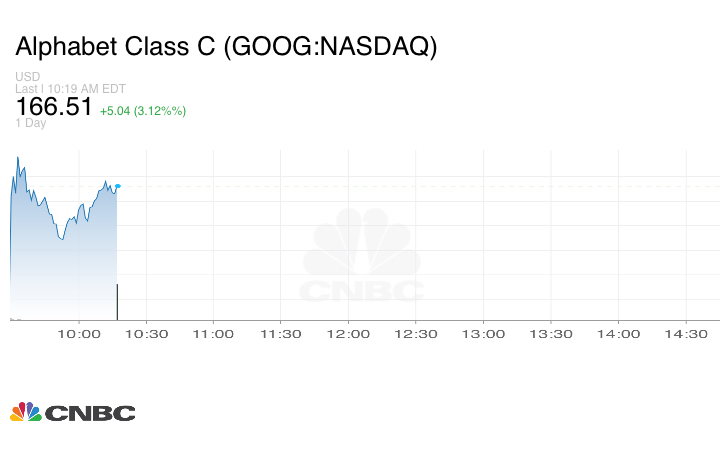This screenshot has width=720, height=450.
Task: Click the blue current-price dot on chart
Action: click(118, 186)
